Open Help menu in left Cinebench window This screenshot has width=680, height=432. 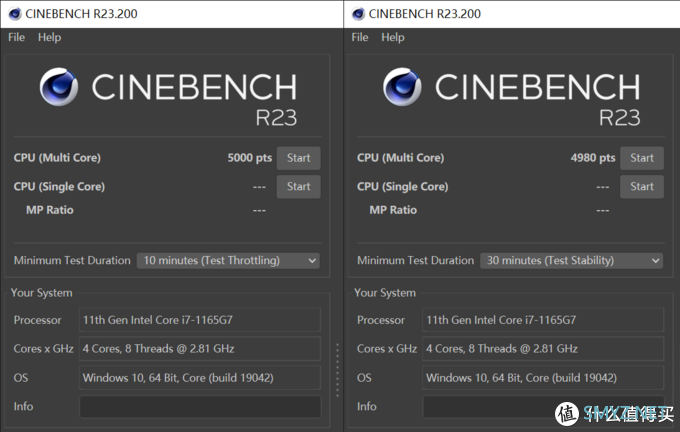(x=49, y=37)
